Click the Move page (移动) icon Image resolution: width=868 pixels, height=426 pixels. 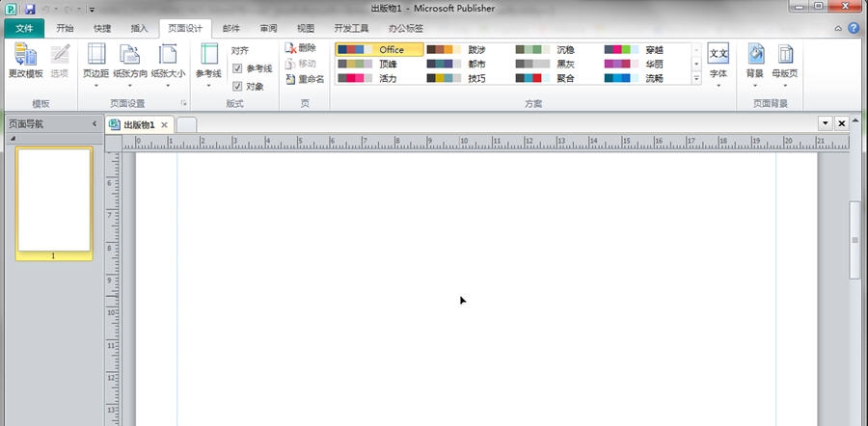[290, 64]
